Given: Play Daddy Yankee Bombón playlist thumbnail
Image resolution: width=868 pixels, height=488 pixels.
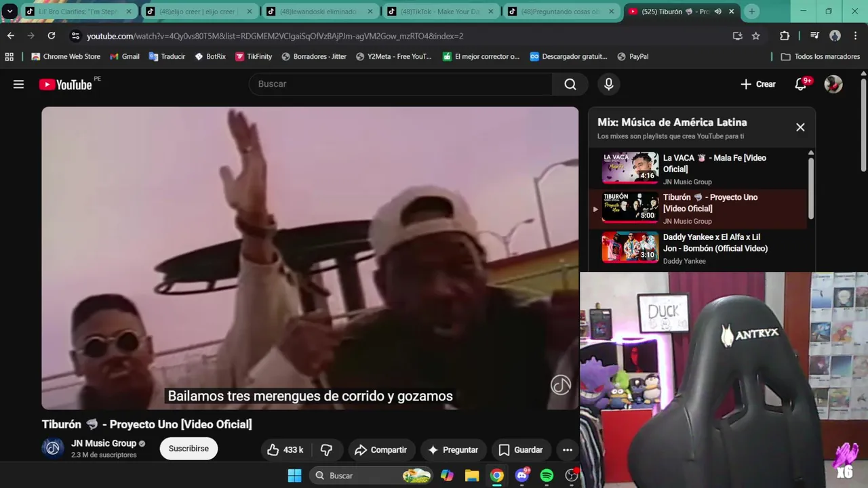Looking at the screenshot, I should (630, 247).
